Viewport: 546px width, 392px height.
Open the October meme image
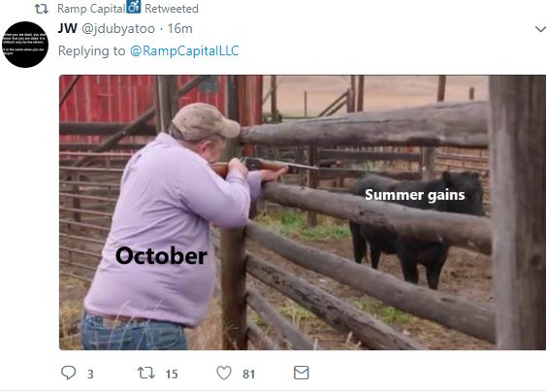coord(303,212)
